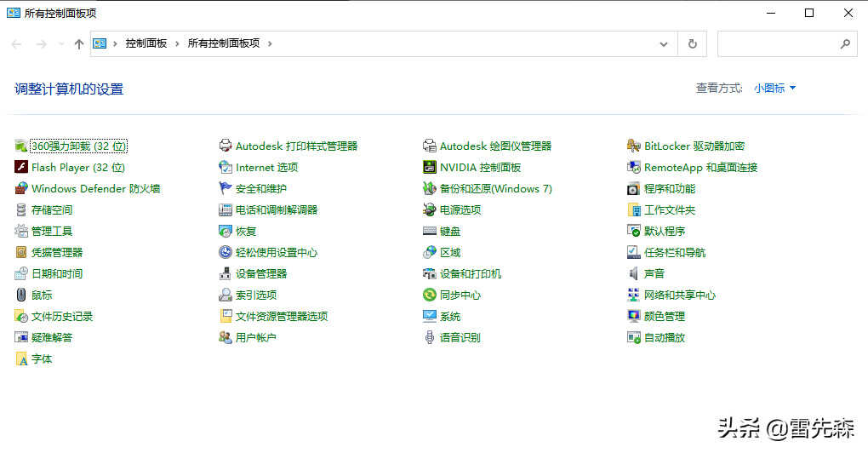Click the 疑难解答 icon
The height and width of the screenshot is (453, 868).
[21, 337]
